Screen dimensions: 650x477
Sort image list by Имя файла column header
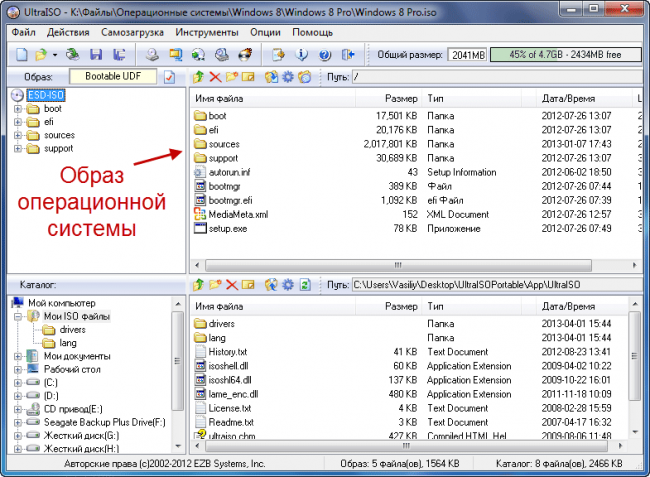[273, 99]
